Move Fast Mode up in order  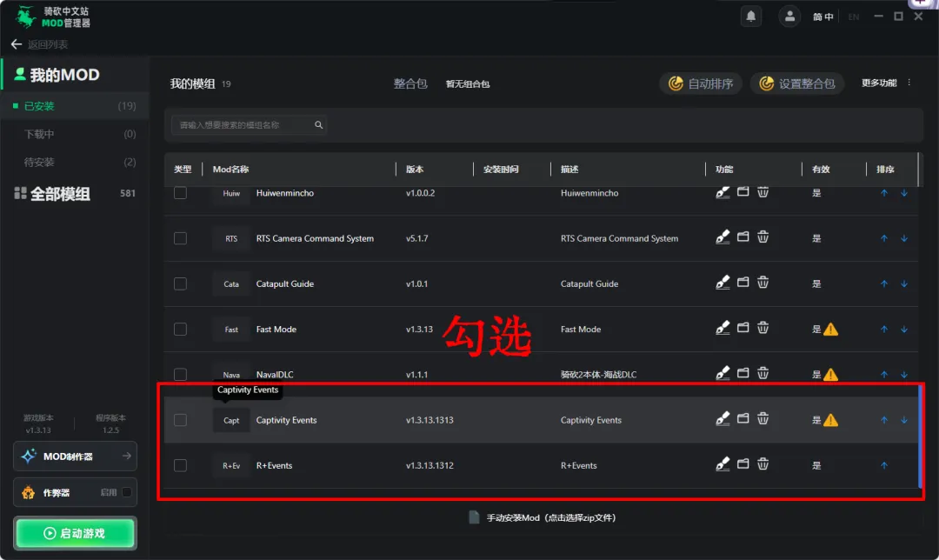click(x=884, y=329)
